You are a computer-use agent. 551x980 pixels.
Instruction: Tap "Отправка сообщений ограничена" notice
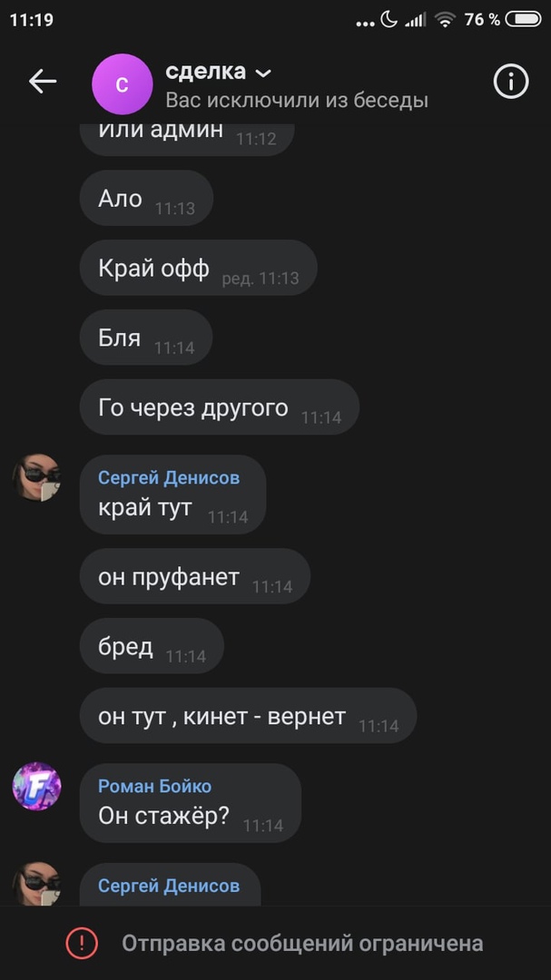[302, 943]
